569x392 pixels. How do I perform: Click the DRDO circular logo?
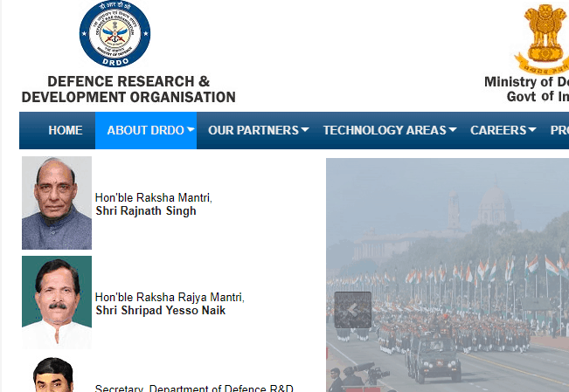tap(114, 35)
